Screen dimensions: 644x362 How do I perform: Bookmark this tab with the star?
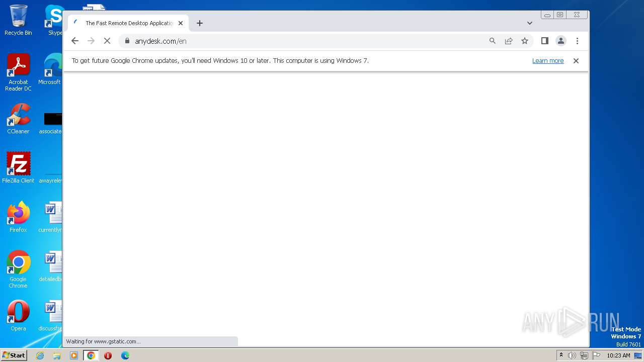click(525, 41)
